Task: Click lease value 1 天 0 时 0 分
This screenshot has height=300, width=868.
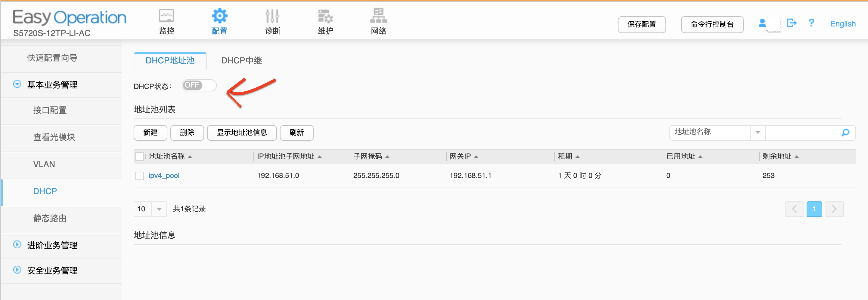Action: pyautogui.click(x=580, y=176)
